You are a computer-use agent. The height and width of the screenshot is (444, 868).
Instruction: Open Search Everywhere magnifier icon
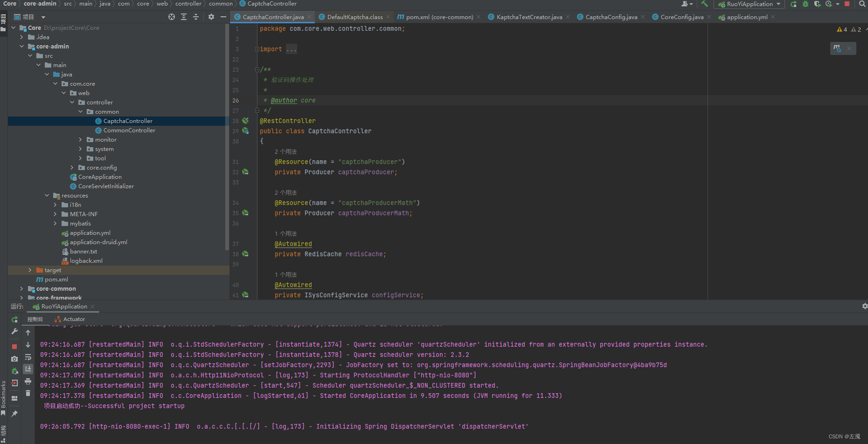pyautogui.click(x=862, y=4)
